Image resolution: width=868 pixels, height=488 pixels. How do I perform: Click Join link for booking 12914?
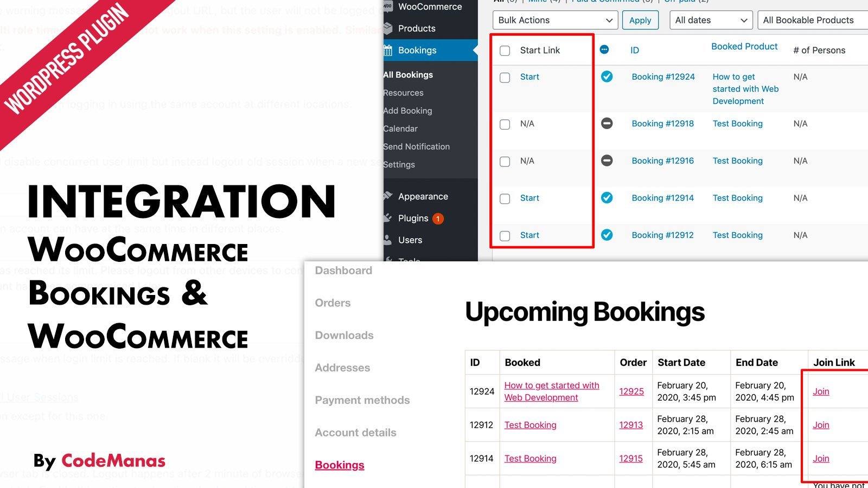821,459
